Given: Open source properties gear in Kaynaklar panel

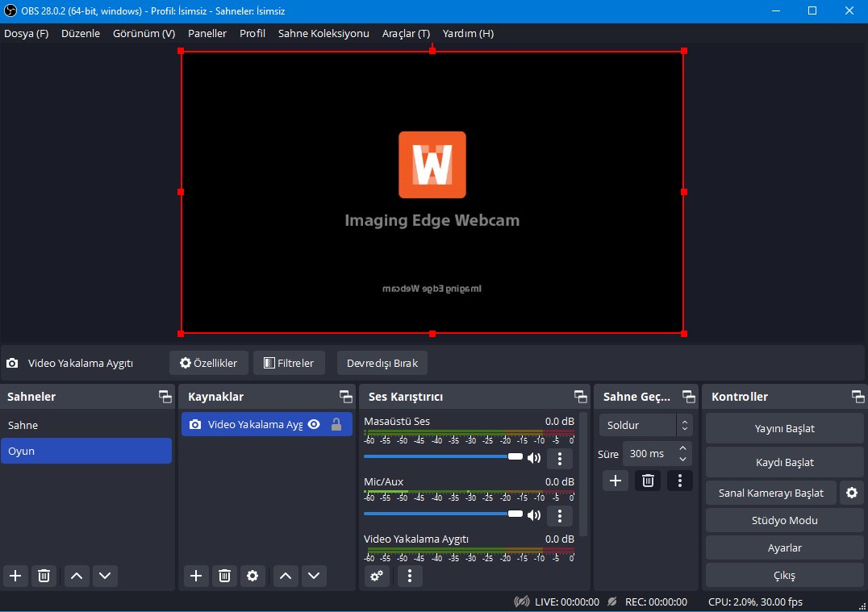Looking at the screenshot, I should pos(252,576).
